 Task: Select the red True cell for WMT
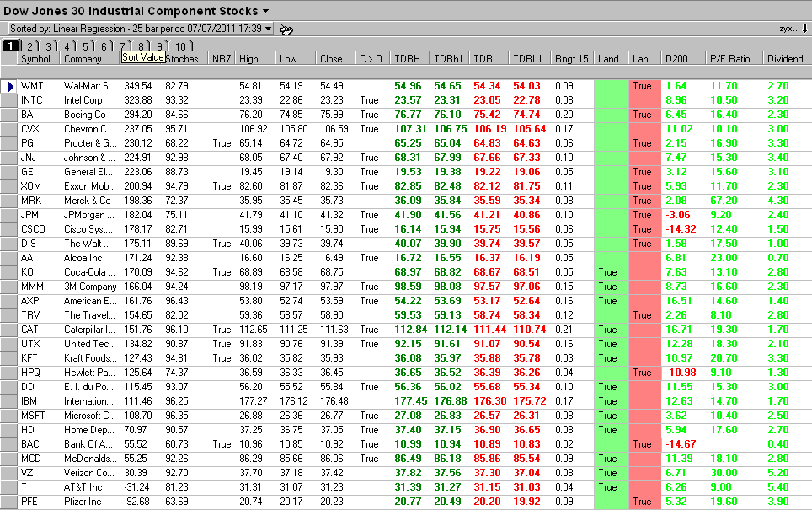coord(644,87)
